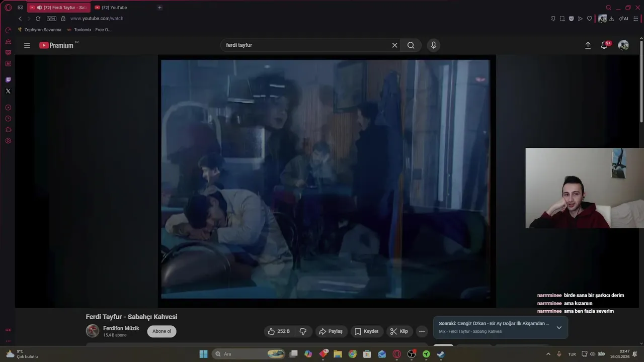
Task: Create a clip with Klip button
Action: click(399, 331)
